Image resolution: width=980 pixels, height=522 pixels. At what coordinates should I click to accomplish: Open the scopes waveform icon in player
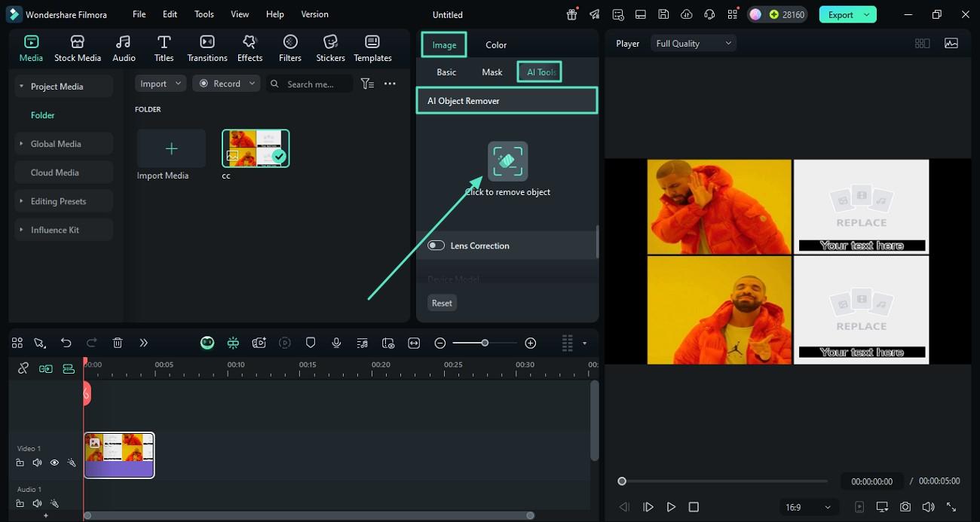point(951,43)
